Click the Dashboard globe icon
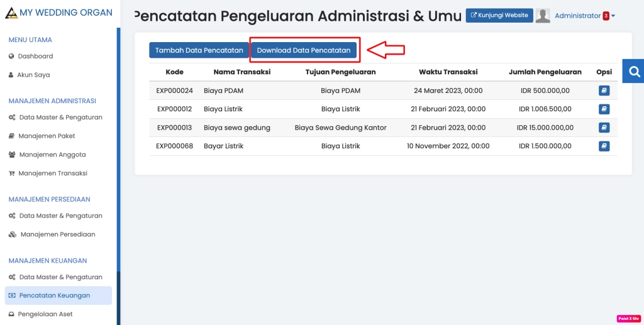644x325 pixels. [x=11, y=56]
